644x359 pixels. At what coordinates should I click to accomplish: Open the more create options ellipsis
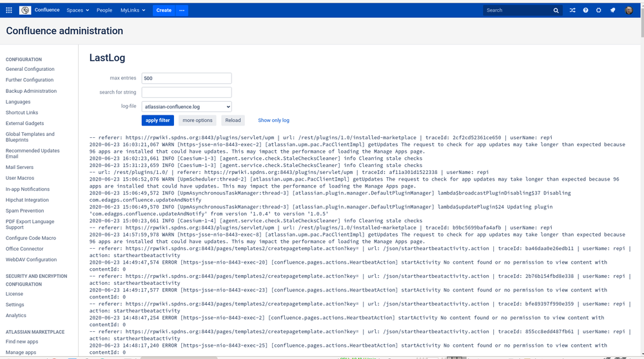182,10
